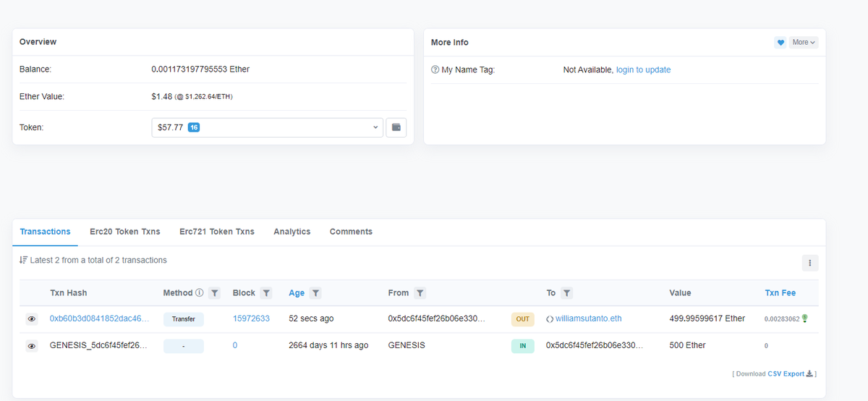
Task: Open the From column filter
Action: (420, 293)
